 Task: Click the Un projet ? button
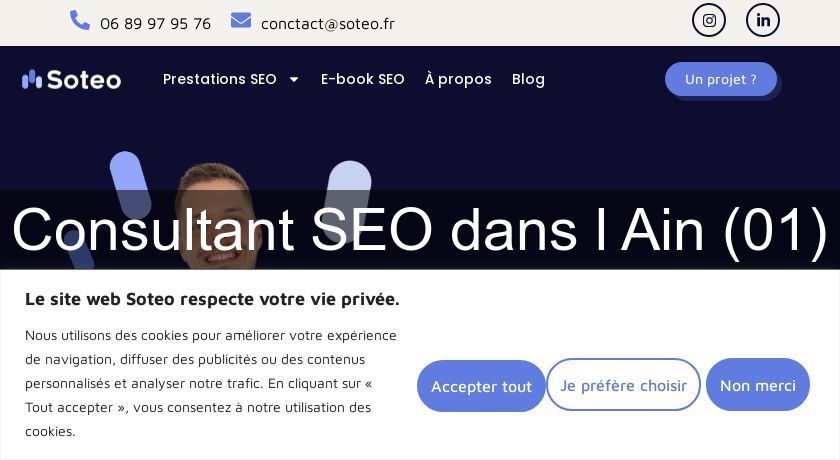click(x=721, y=79)
